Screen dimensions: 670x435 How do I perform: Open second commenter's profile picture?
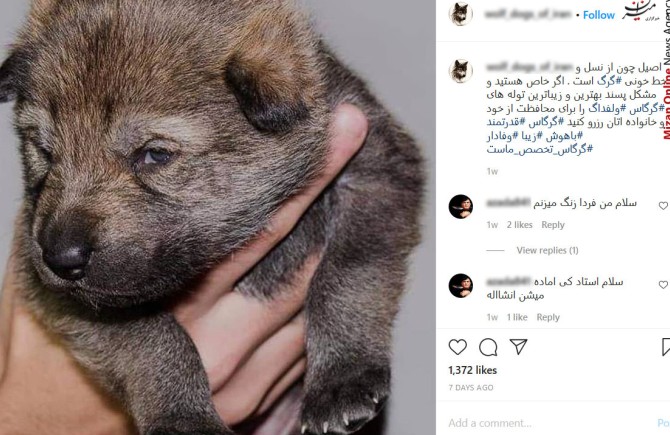[461, 285]
